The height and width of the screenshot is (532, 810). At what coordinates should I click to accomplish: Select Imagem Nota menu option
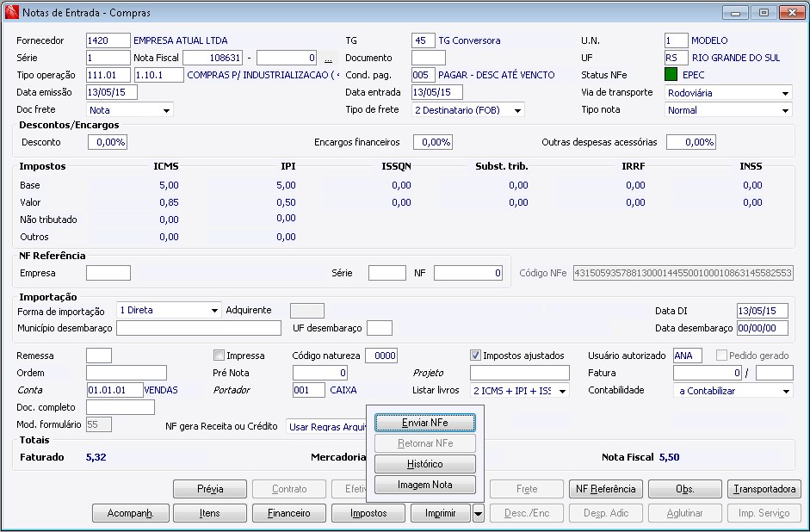(x=425, y=485)
